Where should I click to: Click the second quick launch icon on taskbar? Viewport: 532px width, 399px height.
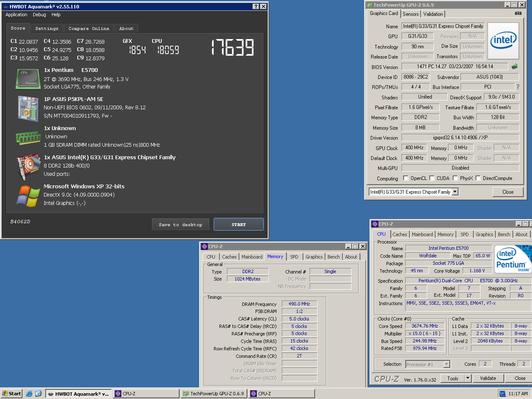pyautogui.click(x=38, y=393)
